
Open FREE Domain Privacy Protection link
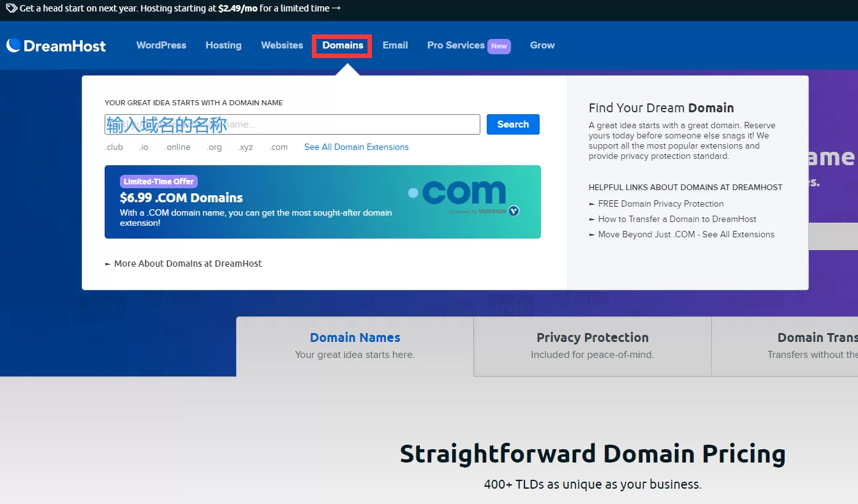[661, 204]
